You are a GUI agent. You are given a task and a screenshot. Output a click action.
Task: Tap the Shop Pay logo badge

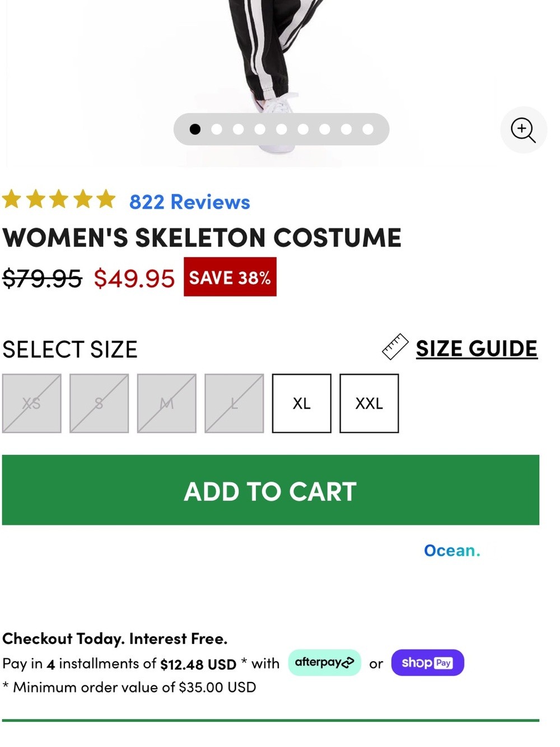coord(427,662)
